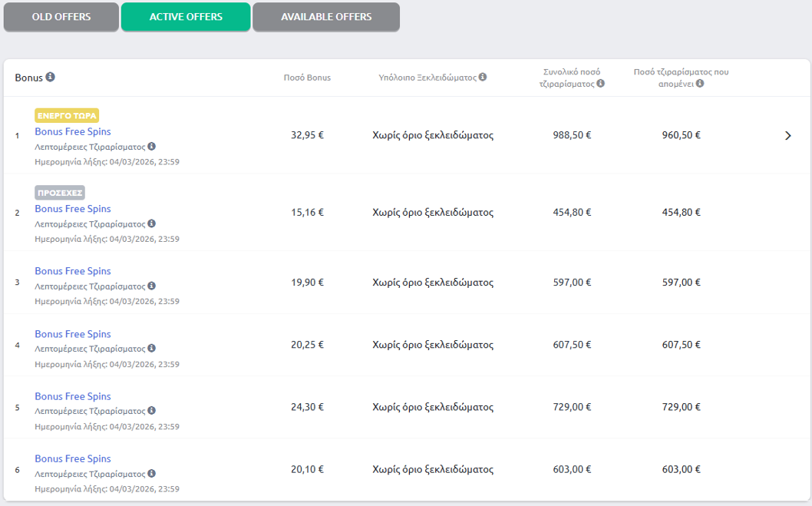Screen dimensions: 812x506
Task: Click wagering details info icon in row 3
Action: (151, 286)
